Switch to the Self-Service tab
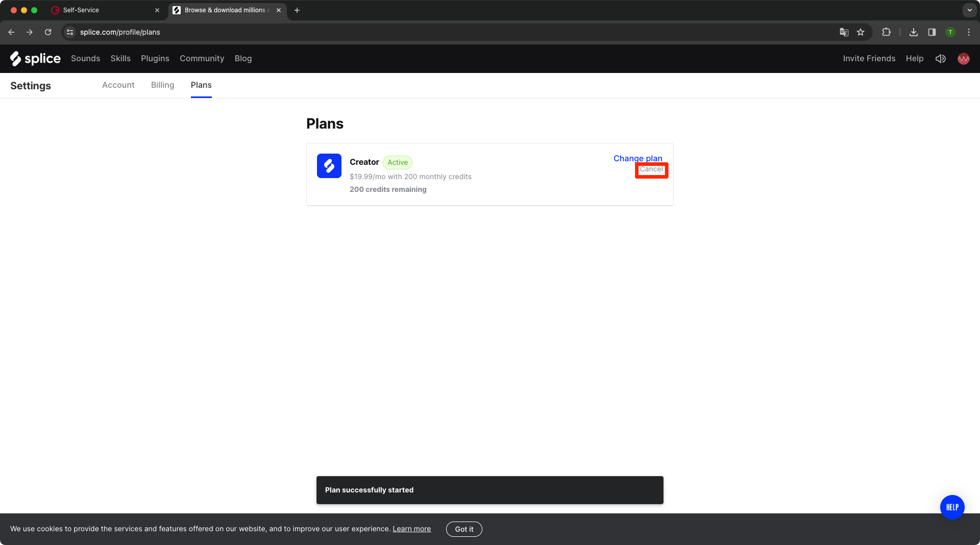980x545 pixels. pyautogui.click(x=105, y=10)
